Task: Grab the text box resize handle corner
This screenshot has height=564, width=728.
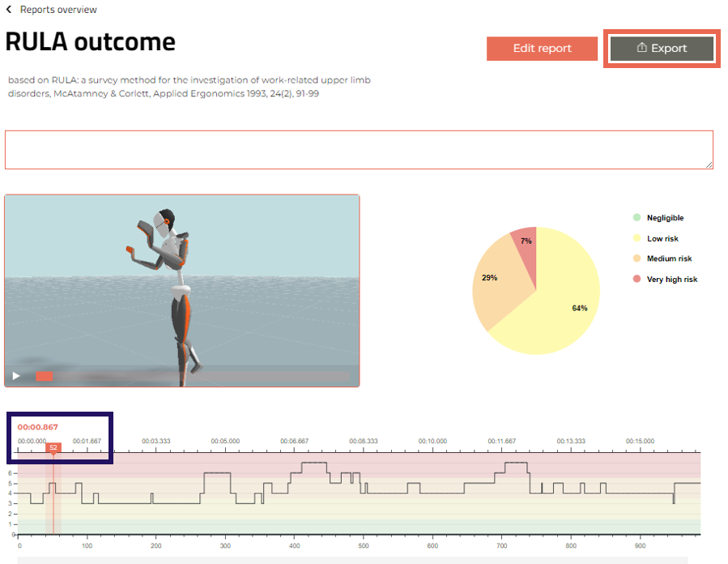Action: tap(709, 164)
